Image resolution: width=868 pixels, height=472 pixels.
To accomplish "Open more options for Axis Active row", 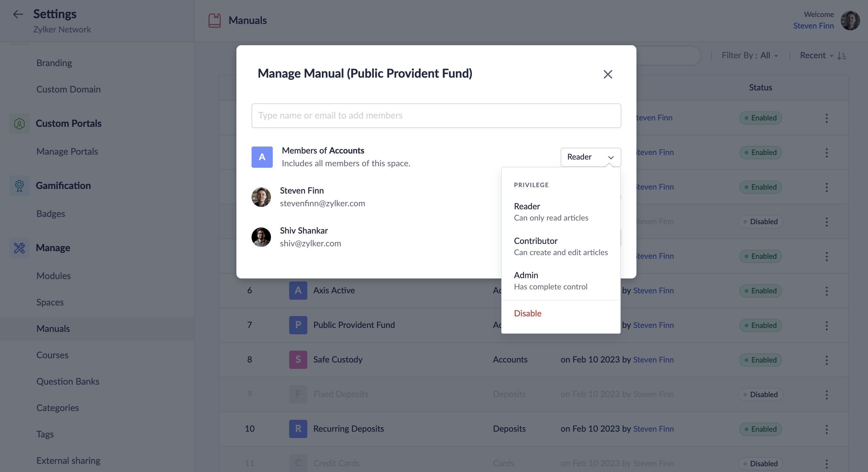I will point(826,291).
